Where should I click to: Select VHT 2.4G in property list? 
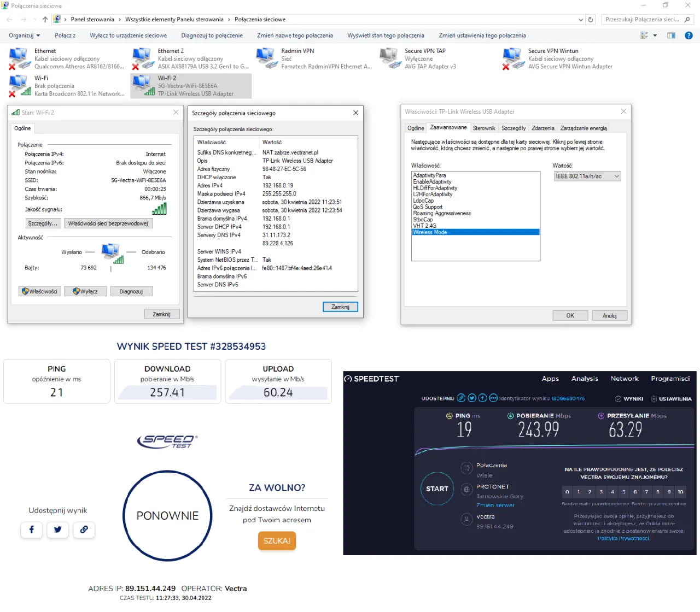[x=425, y=226]
